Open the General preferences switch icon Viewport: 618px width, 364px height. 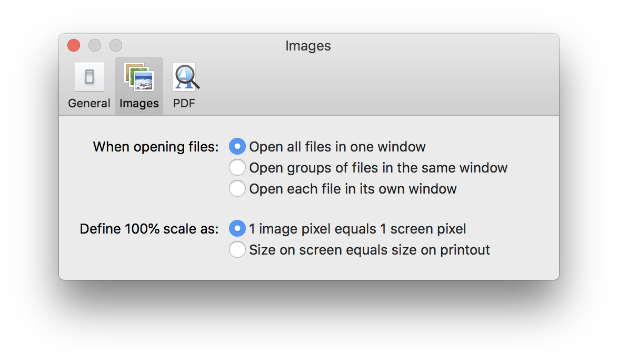coord(89,77)
